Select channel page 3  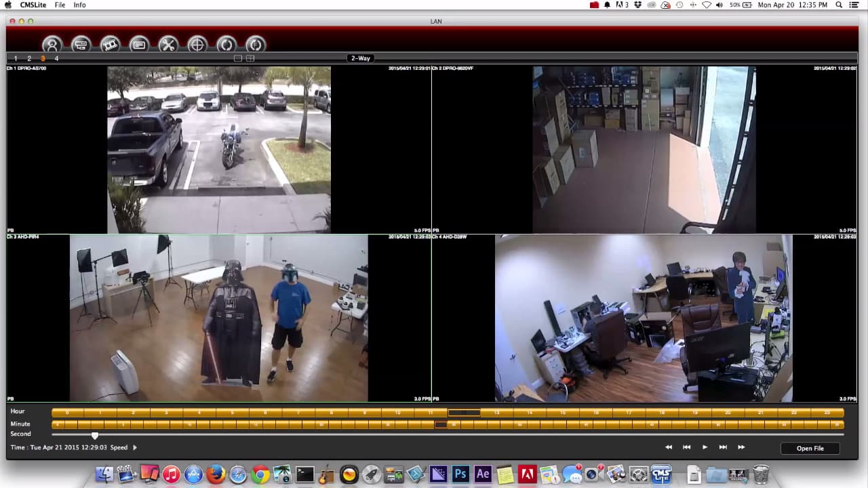pyautogui.click(x=43, y=59)
